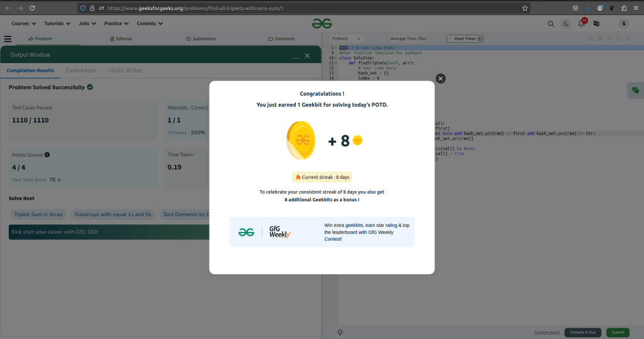Click the language translate icon

tap(596, 24)
